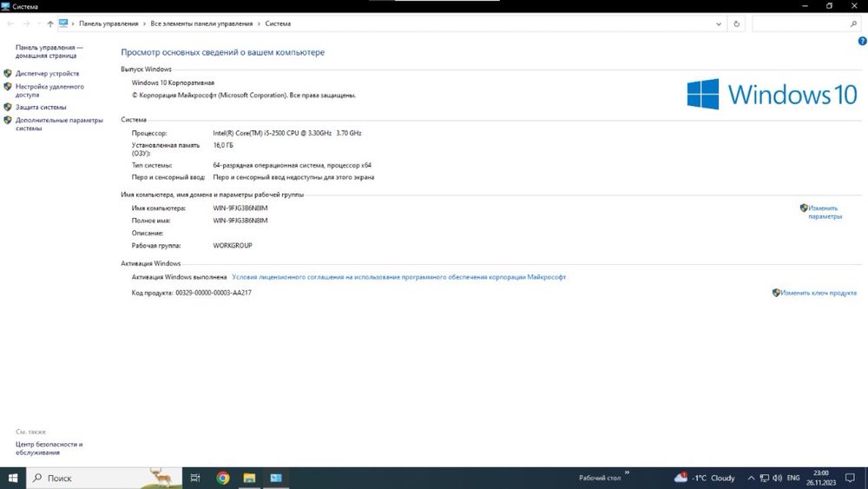Click Система breadcrumb
The width and height of the screenshot is (868, 489).
[x=278, y=23]
